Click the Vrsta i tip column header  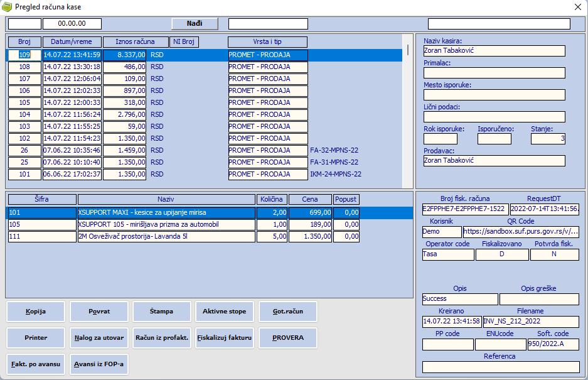point(267,41)
